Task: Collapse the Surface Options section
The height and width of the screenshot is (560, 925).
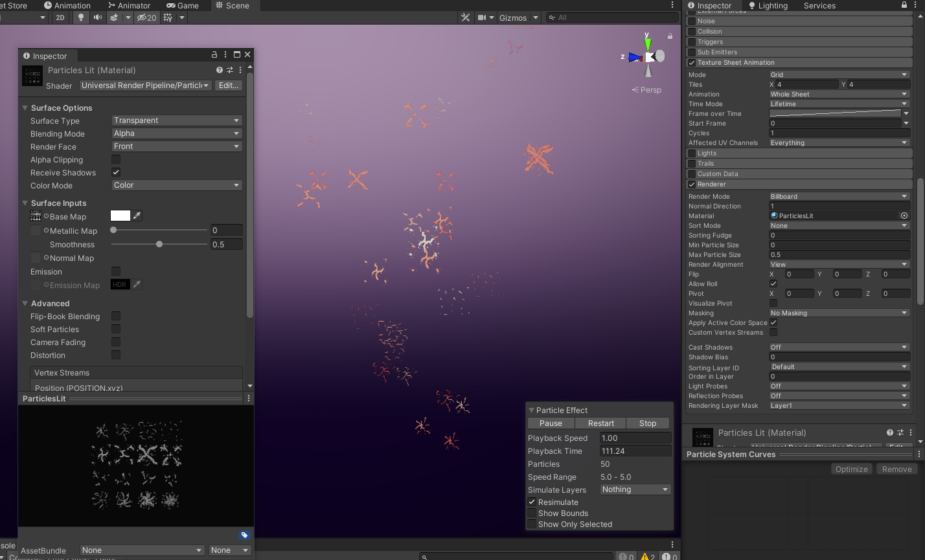Action: point(25,108)
